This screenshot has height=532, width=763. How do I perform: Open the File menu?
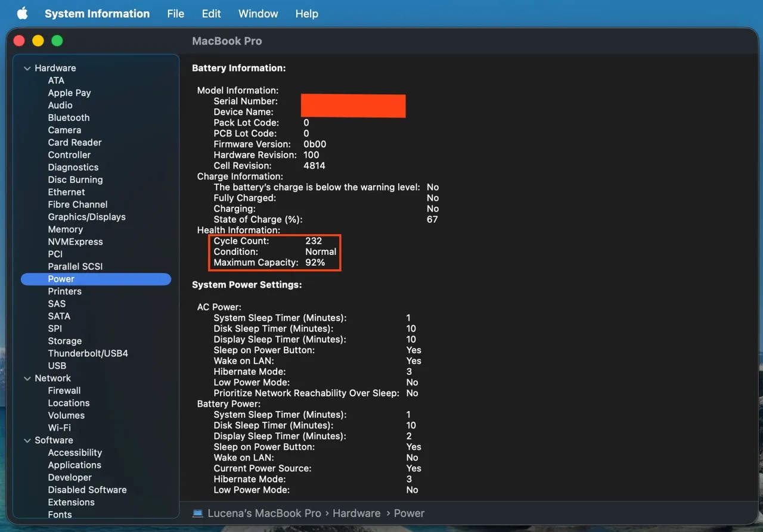tap(175, 13)
